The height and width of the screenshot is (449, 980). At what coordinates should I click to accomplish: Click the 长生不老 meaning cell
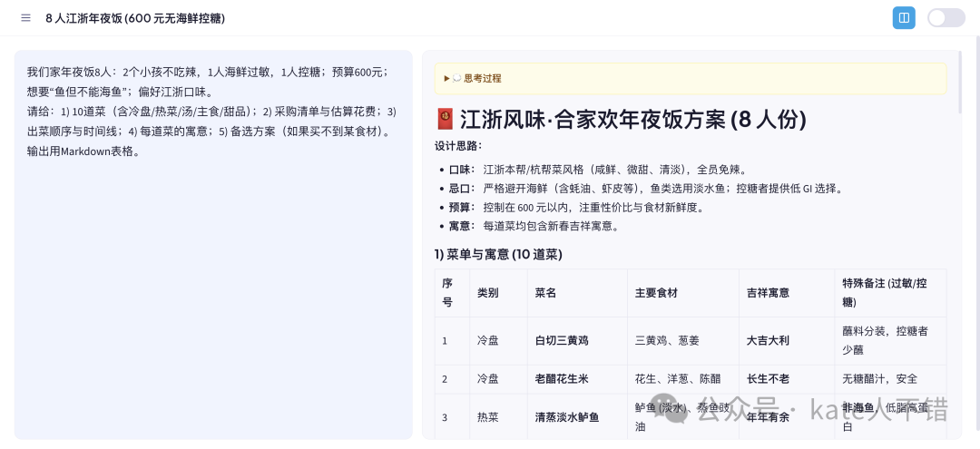786,379
